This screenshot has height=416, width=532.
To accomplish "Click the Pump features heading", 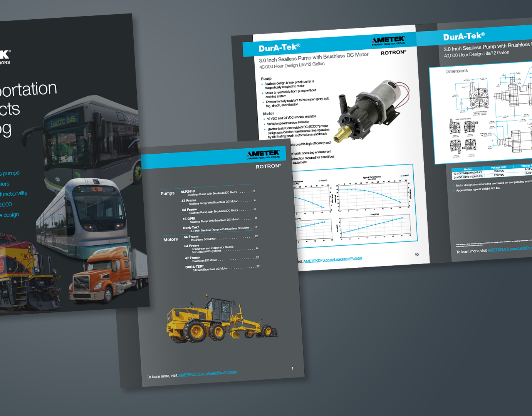I will click(266, 79).
